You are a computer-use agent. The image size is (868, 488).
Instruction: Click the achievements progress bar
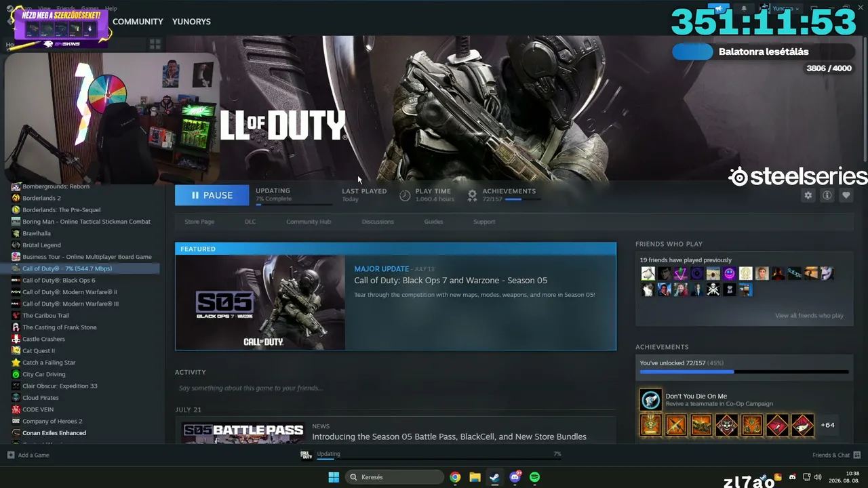tap(744, 371)
